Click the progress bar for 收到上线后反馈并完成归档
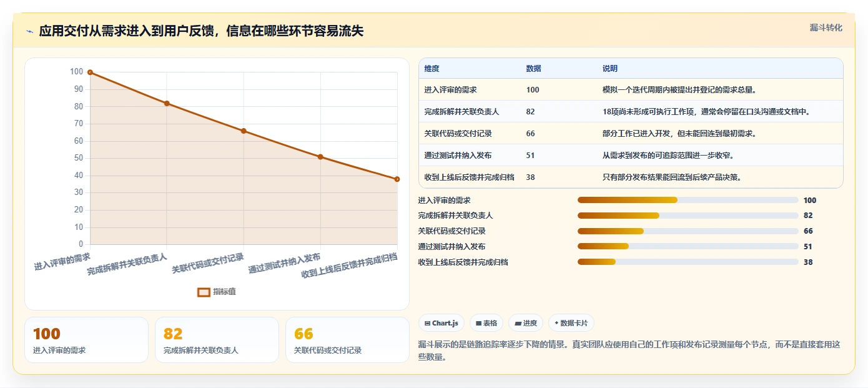 (x=688, y=262)
